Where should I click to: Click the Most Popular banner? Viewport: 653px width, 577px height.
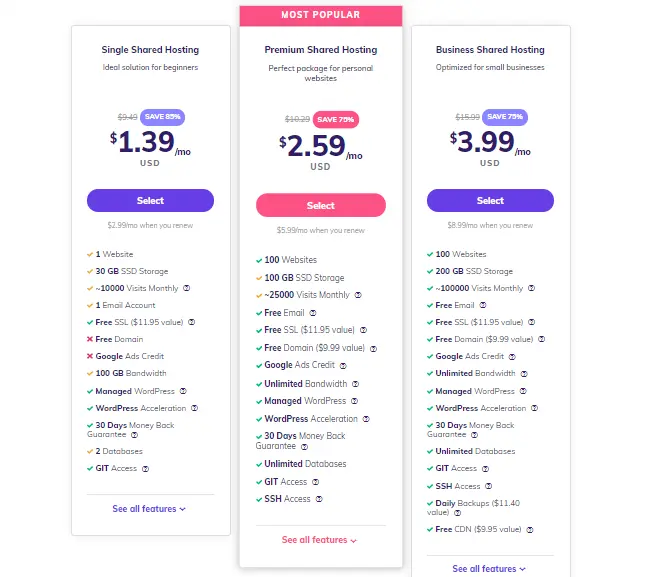[321, 15]
